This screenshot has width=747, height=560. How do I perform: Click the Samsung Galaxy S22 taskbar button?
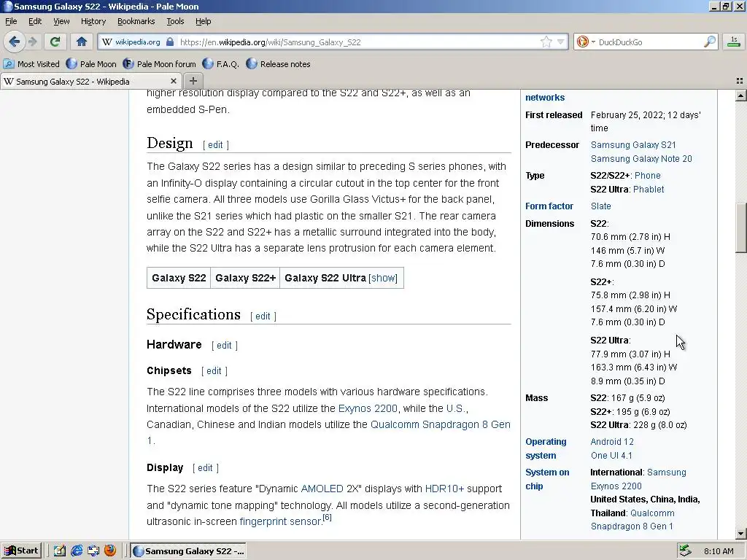188,551
